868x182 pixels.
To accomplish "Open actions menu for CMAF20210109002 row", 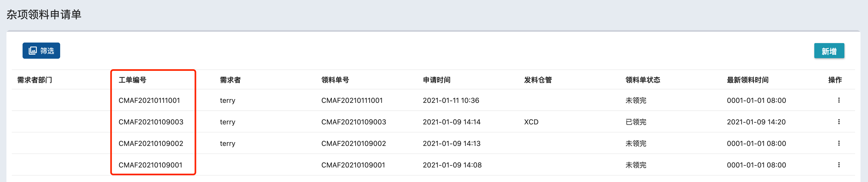I will coord(839,143).
